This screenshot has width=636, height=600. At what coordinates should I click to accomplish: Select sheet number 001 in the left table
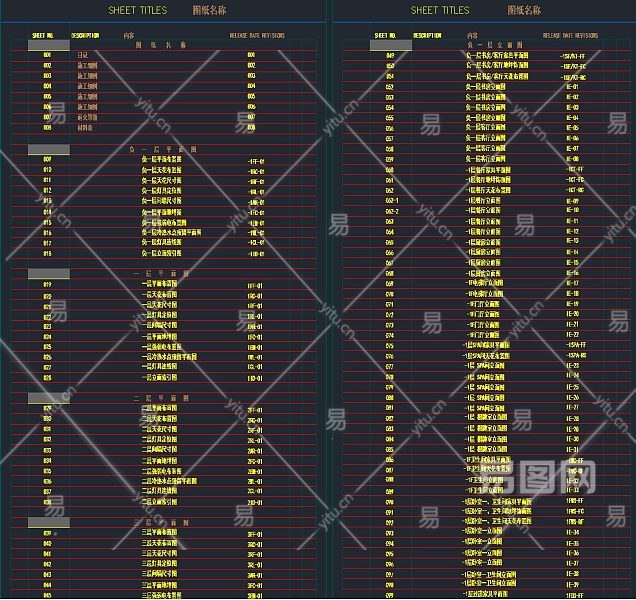coord(47,55)
